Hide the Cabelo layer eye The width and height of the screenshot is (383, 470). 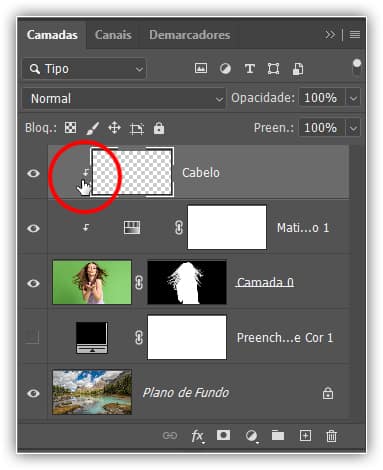pyautogui.click(x=33, y=173)
